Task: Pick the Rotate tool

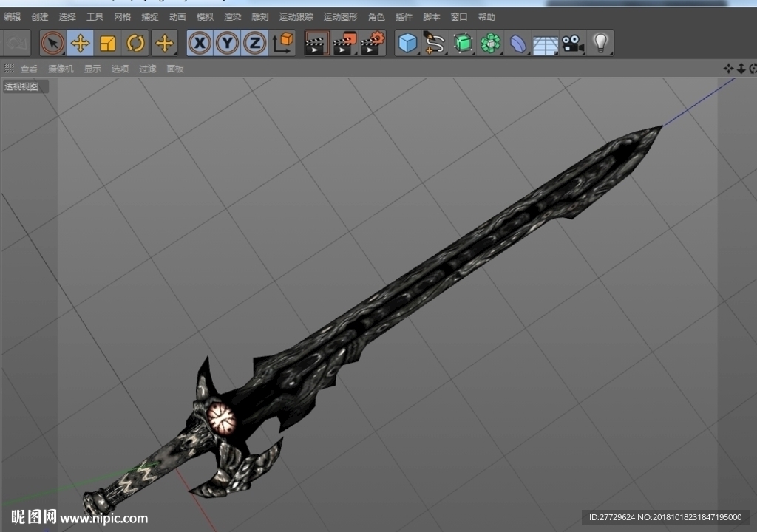Action: pos(136,44)
